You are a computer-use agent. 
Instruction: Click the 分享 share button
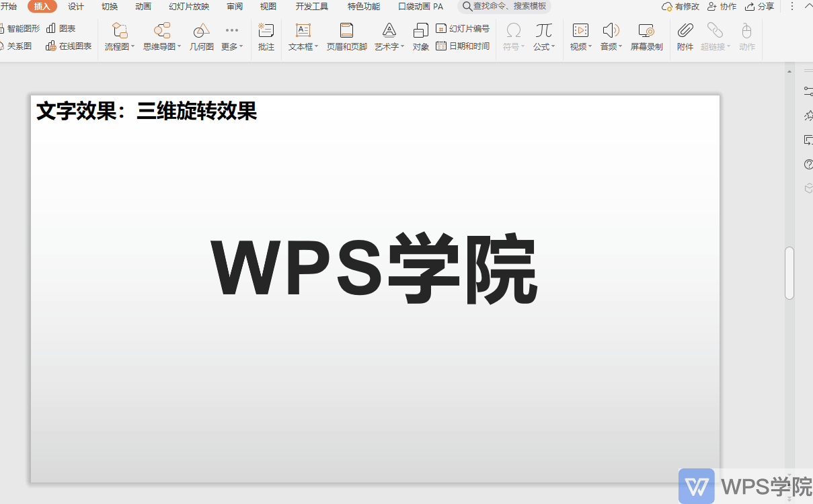tap(760, 7)
